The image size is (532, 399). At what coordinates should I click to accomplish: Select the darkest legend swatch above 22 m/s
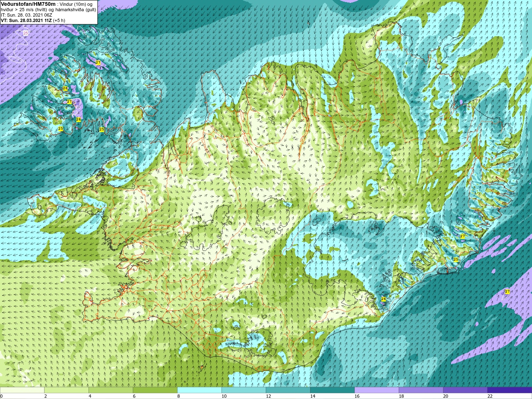510,390
